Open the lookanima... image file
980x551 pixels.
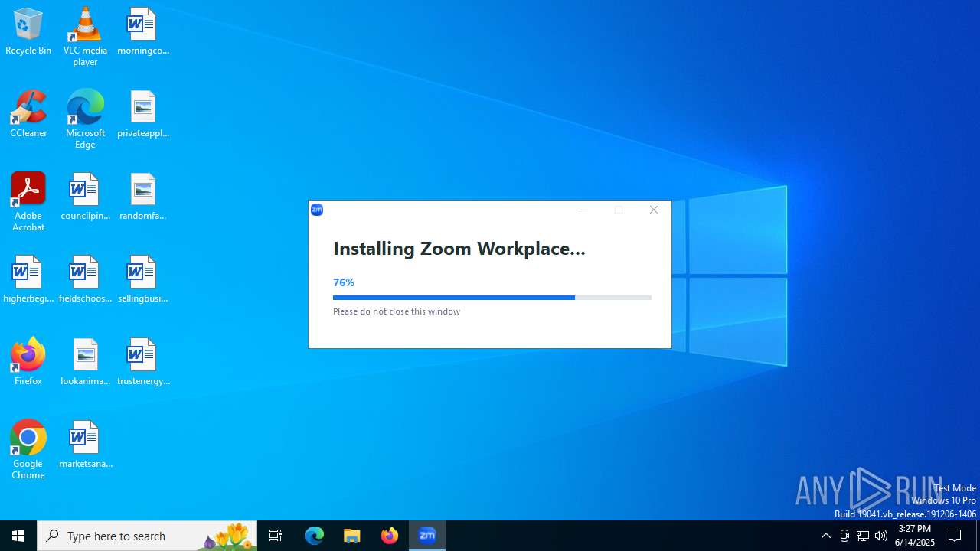tap(85, 362)
